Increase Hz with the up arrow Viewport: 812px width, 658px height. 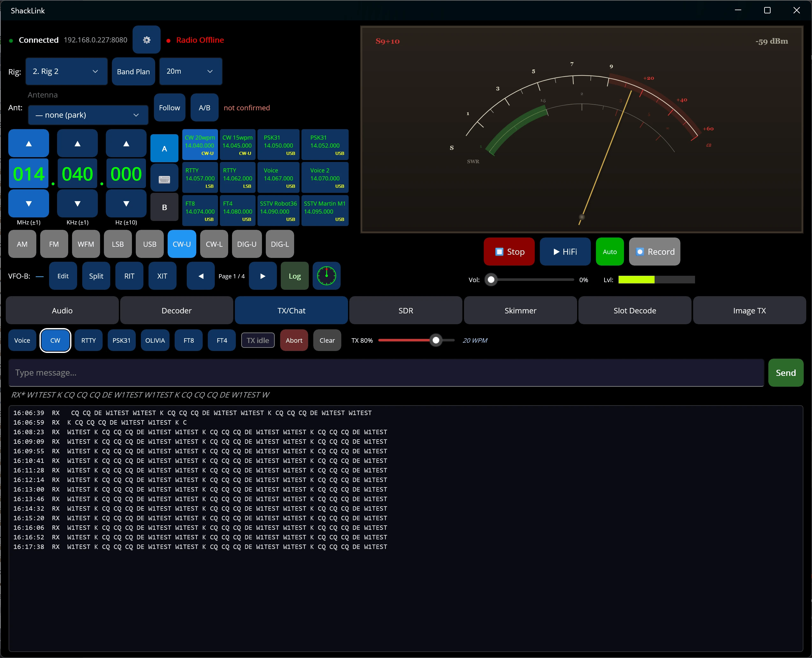point(126,143)
